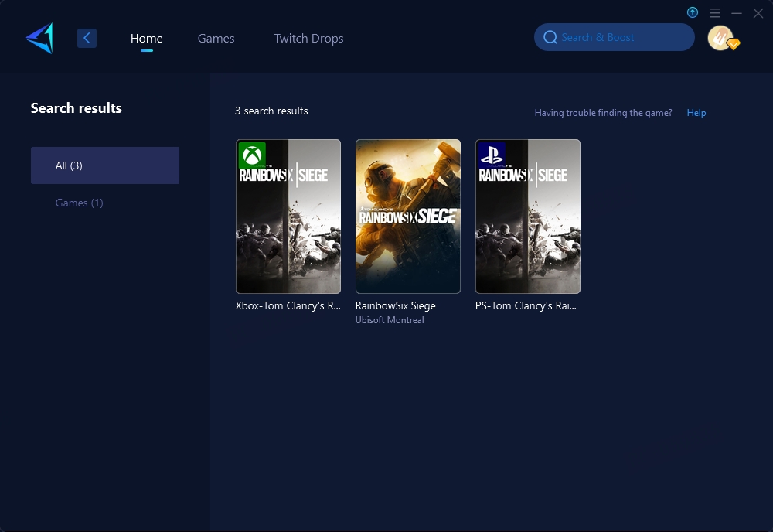Select the Games (1) filter
The width and height of the screenshot is (773, 532).
click(x=79, y=203)
